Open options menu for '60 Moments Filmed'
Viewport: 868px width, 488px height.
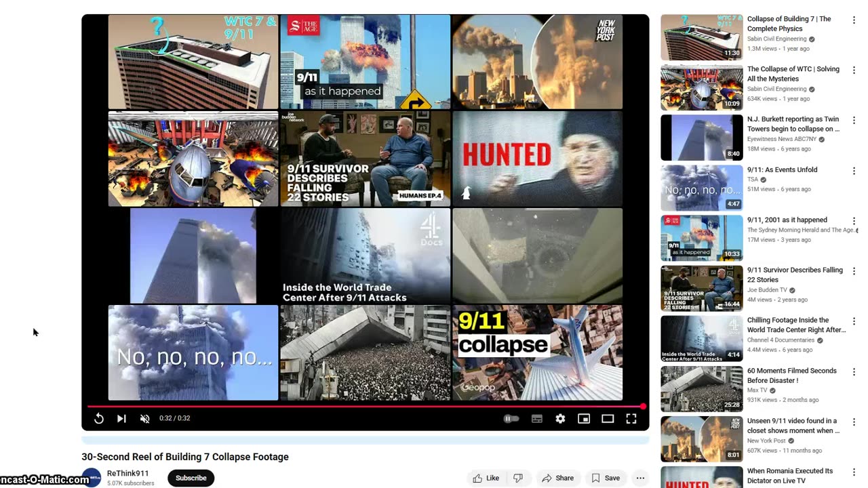(x=854, y=372)
